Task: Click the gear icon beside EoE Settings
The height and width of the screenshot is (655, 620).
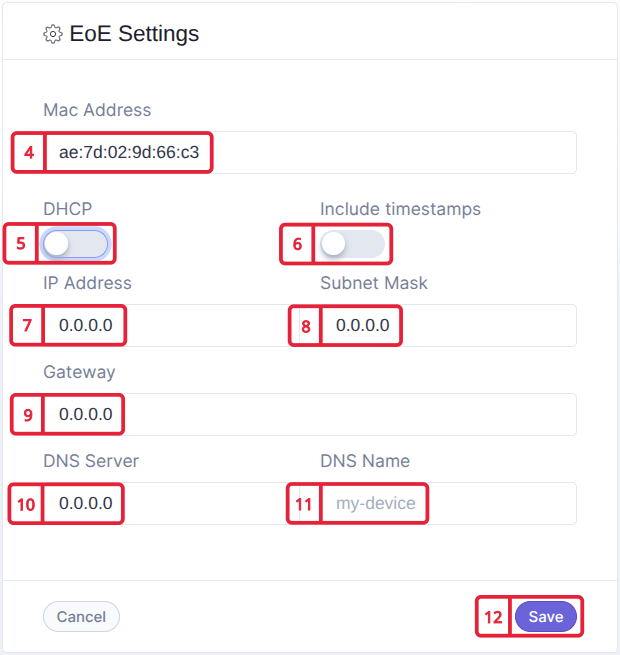Action: tap(53, 35)
